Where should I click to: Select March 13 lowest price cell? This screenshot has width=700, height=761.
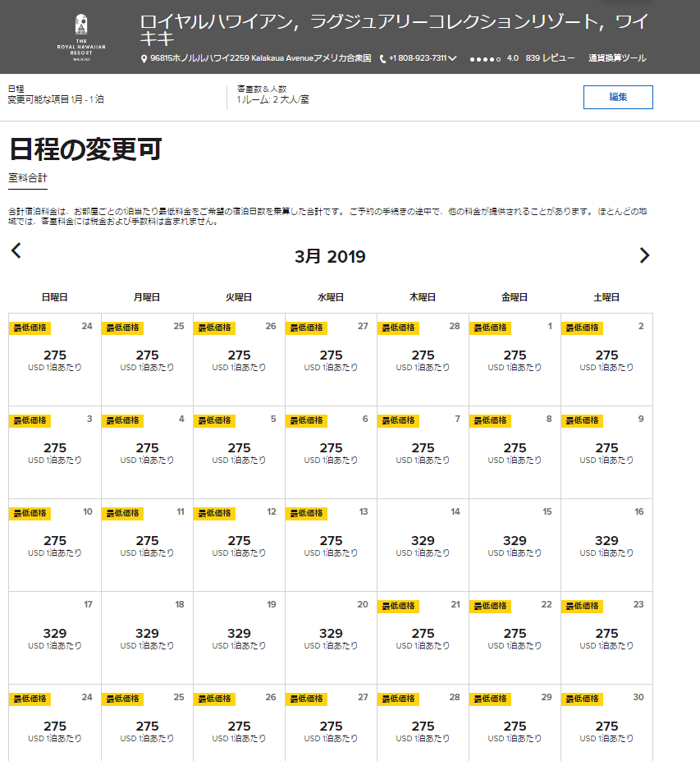point(331,545)
